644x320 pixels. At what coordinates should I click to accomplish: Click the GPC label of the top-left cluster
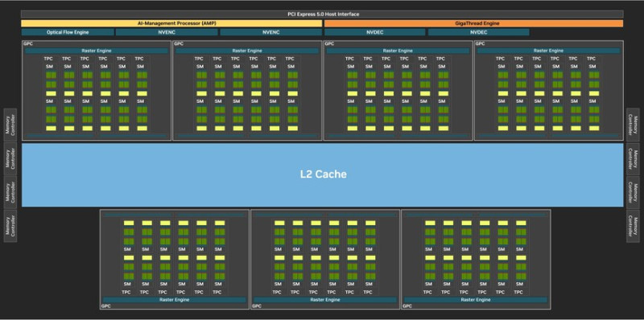point(27,43)
